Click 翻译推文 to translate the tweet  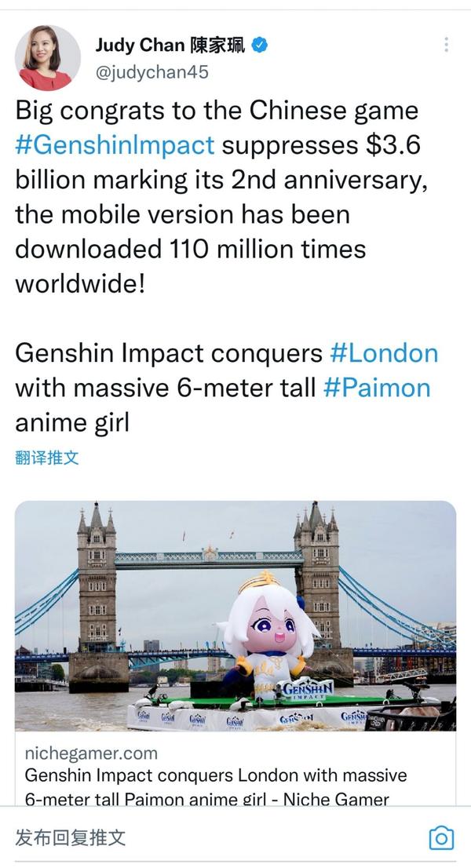(47, 458)
